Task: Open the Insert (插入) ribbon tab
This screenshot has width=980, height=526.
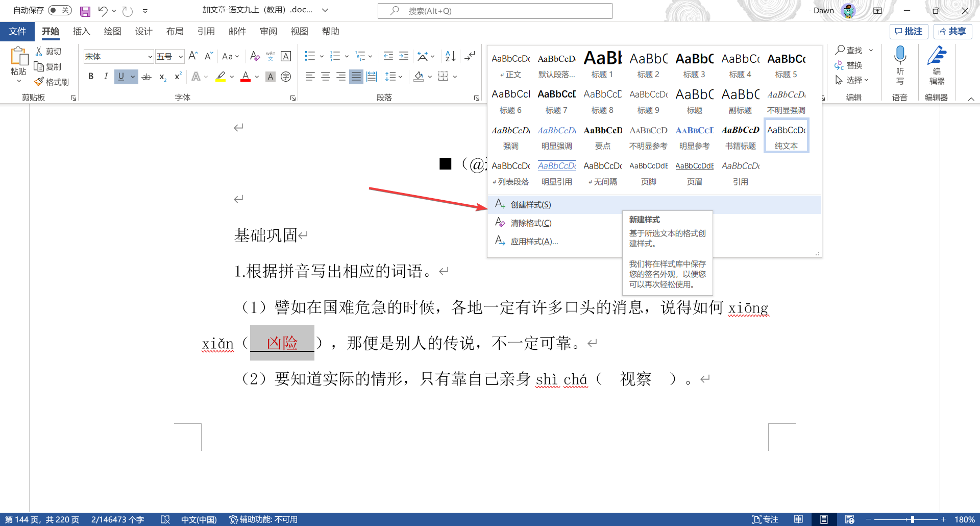Action: point(81,32)
